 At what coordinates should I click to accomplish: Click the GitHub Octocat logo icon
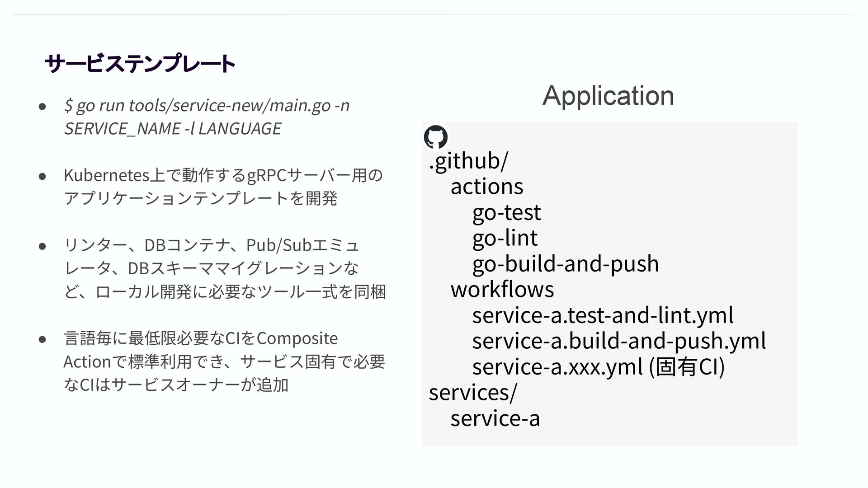(436, 137)
